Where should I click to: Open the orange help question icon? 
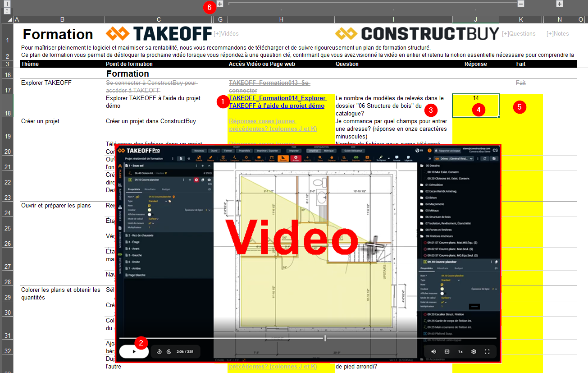coord(429,150)
